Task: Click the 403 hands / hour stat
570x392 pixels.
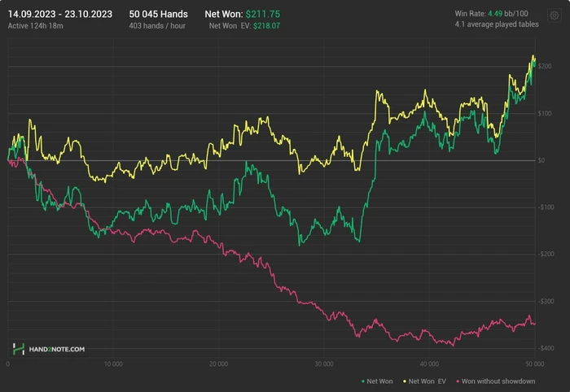Action: point(157,26)
